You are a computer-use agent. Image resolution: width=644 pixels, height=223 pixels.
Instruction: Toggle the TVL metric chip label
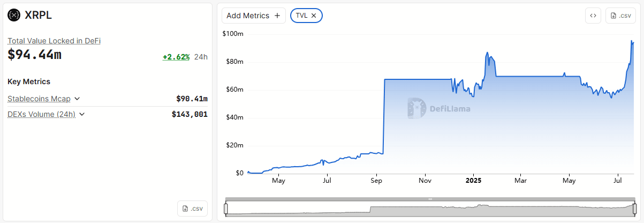[301, 16]
